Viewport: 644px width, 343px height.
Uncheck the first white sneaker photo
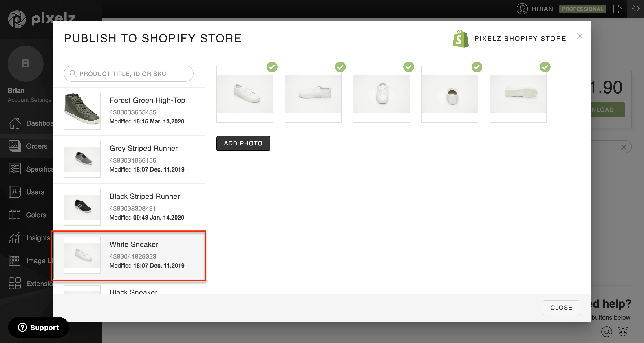pyautogui.click(x=272, y=67)
